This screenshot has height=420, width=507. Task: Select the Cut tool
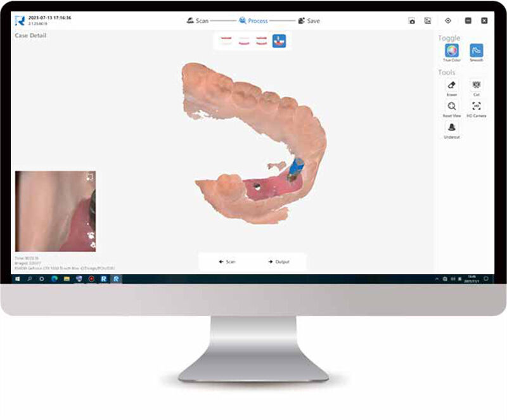[476, 85]
